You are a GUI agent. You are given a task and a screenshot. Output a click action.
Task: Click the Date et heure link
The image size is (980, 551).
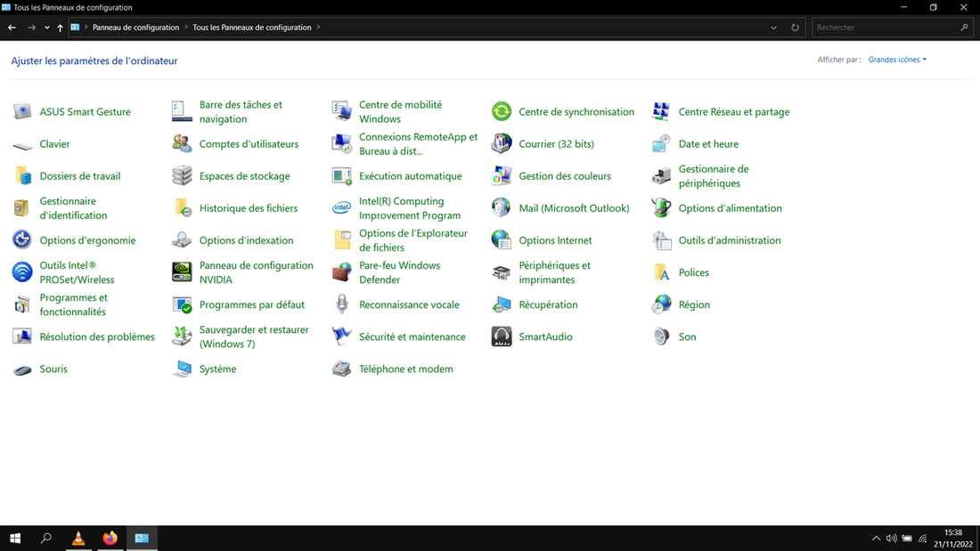708,144
